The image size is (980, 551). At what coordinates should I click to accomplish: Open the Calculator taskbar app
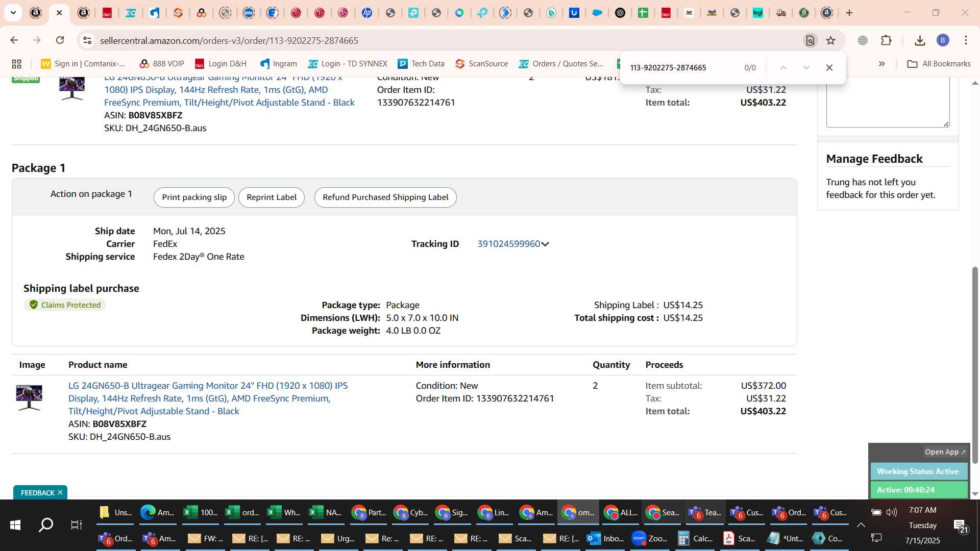click(695, 538)
